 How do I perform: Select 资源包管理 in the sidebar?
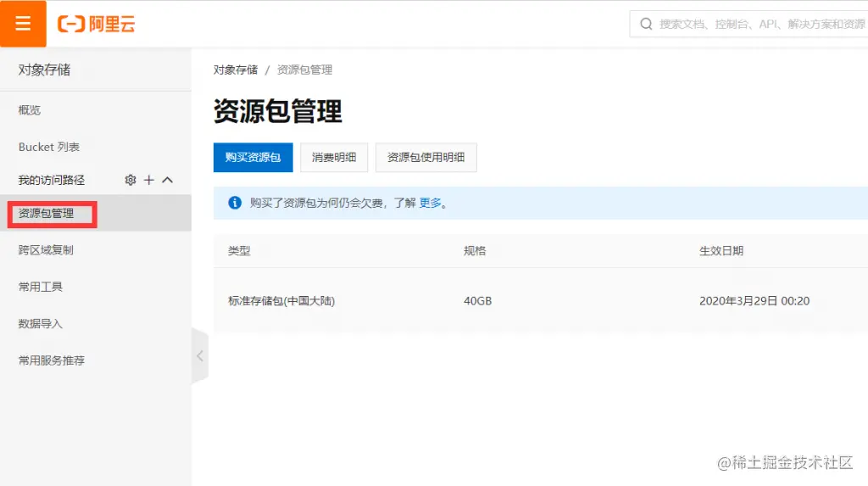pyautogui.click(x=46, y=214)
